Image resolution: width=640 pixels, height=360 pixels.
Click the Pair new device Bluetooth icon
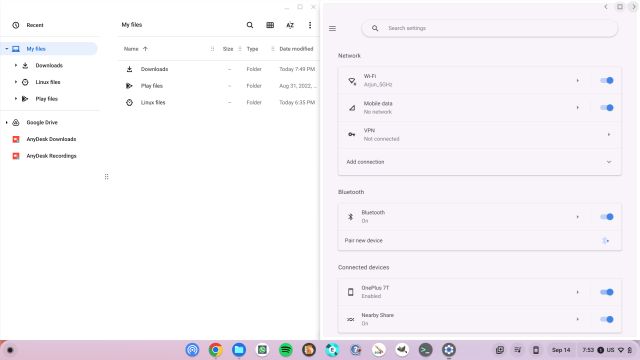coord(606,240)
